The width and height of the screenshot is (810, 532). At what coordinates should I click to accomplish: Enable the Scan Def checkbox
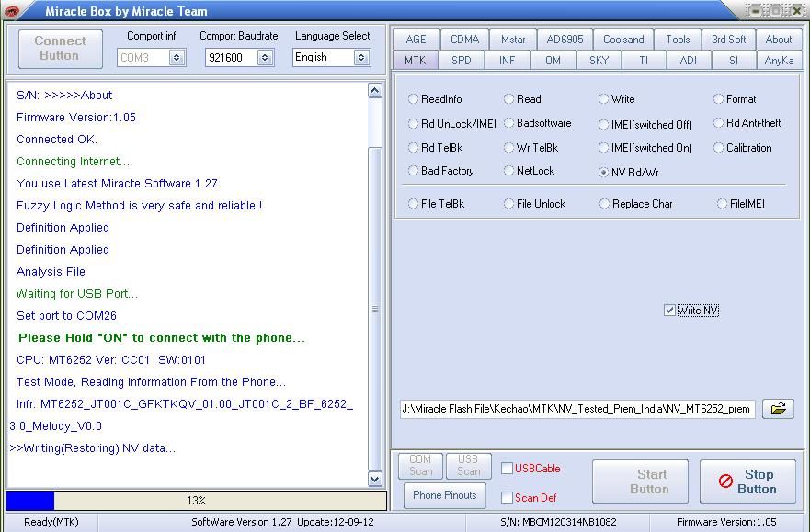tap(507, 497)
